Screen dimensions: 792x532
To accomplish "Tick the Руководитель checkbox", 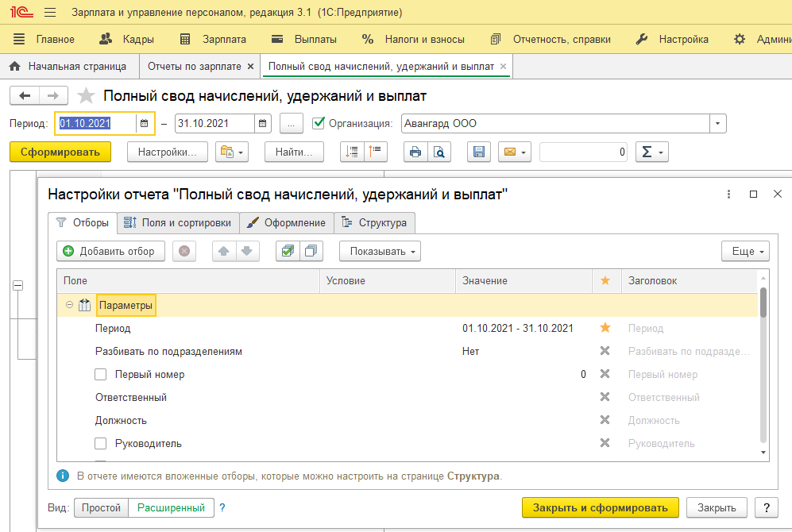I will click(101, 444).
